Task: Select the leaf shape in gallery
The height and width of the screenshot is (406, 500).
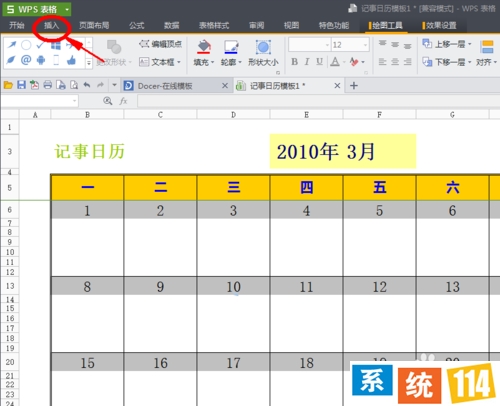Action: (x=11, y=60)
